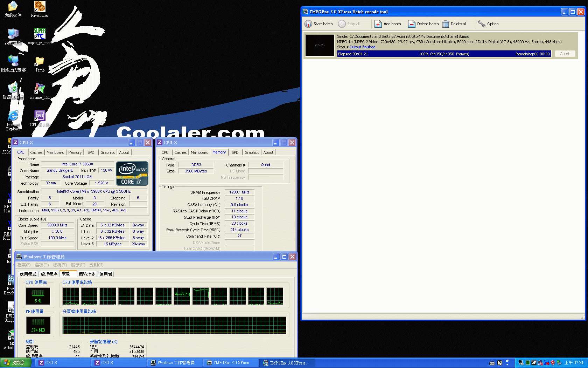Open About tab in left CPU-Z window

124,152
